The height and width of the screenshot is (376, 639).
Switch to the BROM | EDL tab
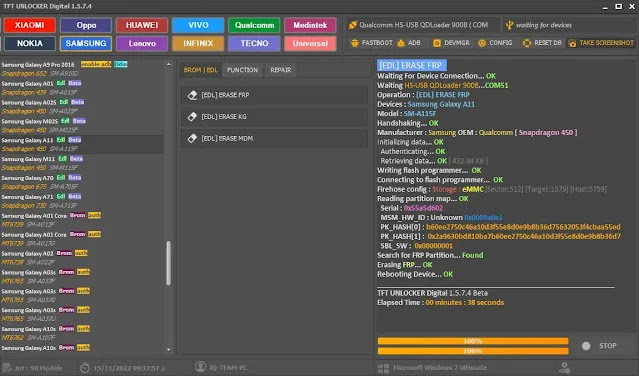(201, 70)
